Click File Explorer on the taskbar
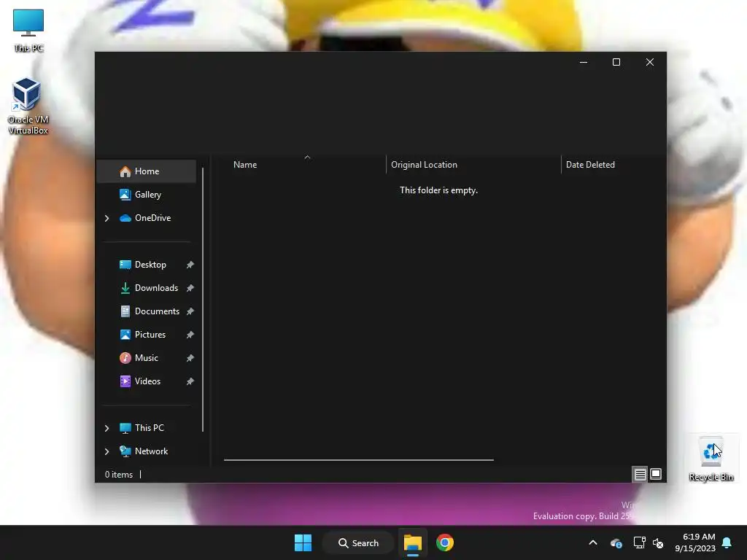 click(413, 542)
